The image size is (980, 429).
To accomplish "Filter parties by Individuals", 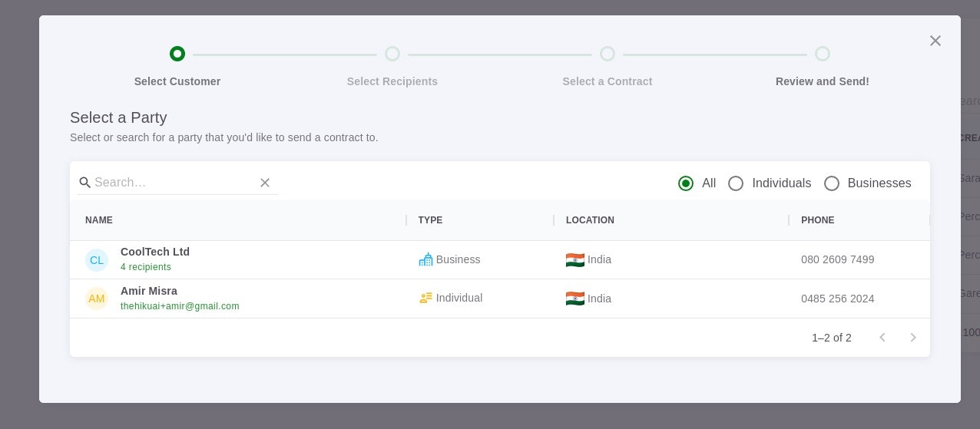I will (x=736, y=183).
